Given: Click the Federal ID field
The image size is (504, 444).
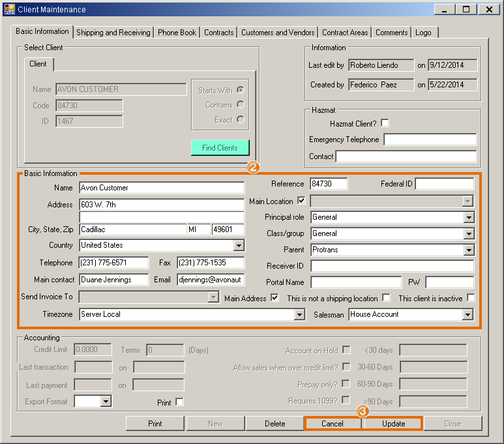Looking at the screenshot, I should pos(445,184).
